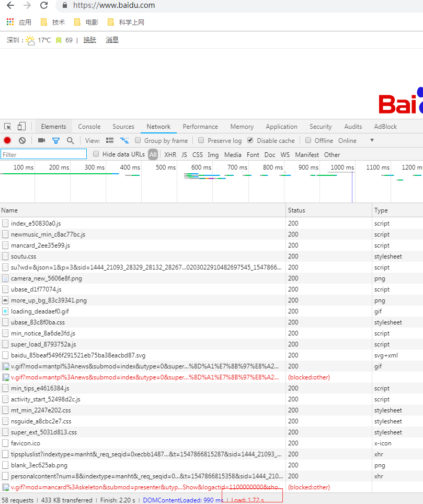Open the 电影 bookmark folder
Viewport: 423px width, 504px height.
pos(86,22)
